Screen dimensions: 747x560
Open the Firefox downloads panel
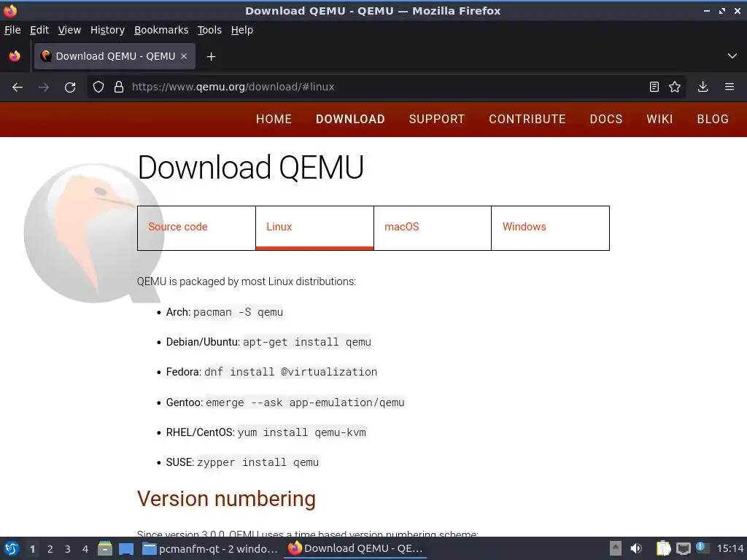(703, 87)
